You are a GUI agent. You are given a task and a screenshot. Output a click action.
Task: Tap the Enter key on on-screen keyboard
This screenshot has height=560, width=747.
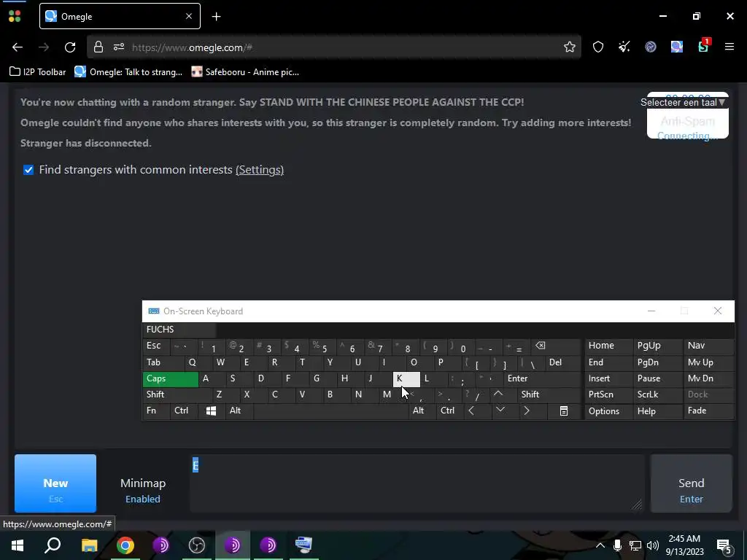[x=542, y=378]
